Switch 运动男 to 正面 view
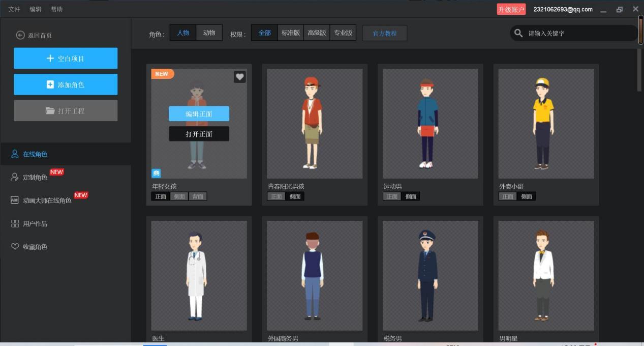 click(x=392, y=196)
